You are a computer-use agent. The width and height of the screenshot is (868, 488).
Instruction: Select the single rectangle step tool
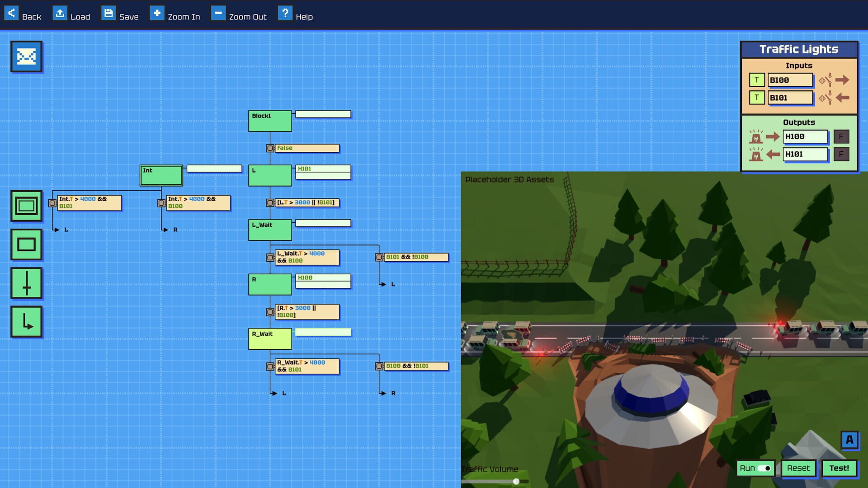(x=26, y=244)
